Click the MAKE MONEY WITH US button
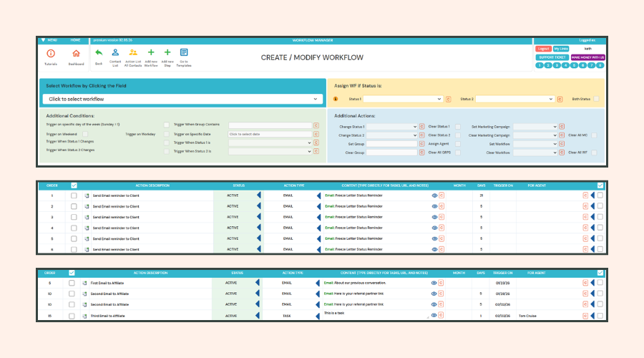 coord(587,57)
